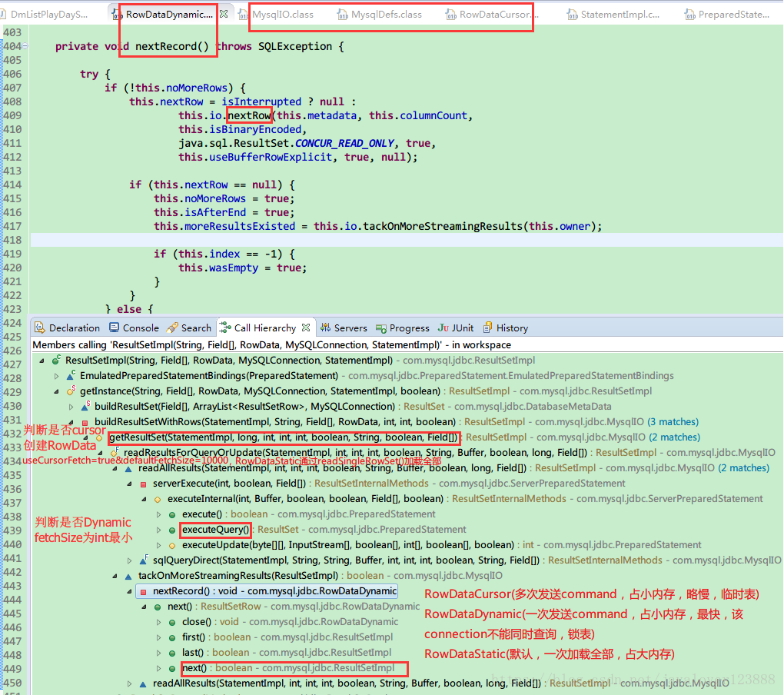This screenshot has height=695, width=784.
Task: Click the serverExecute private method icon
Action: [144, 484]
